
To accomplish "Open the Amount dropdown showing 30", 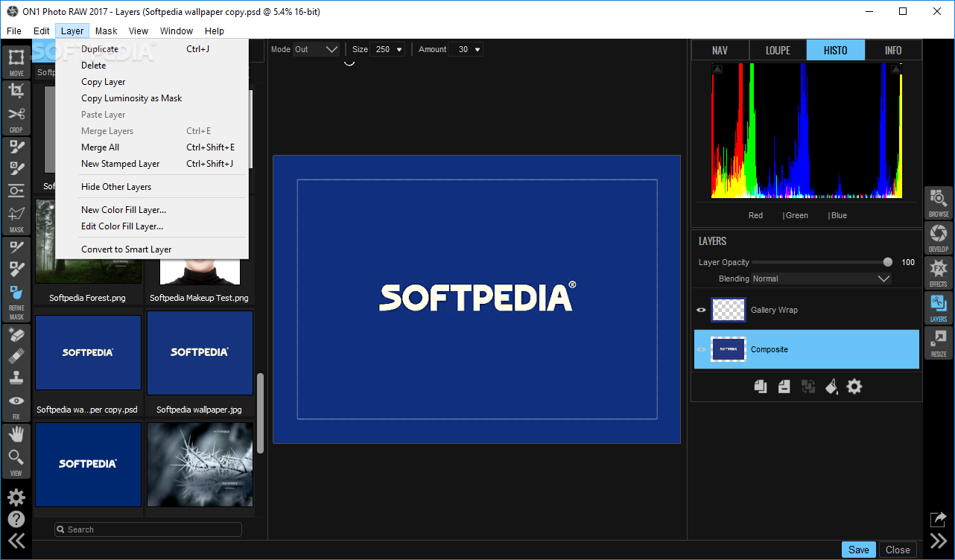I will point(466,49).
